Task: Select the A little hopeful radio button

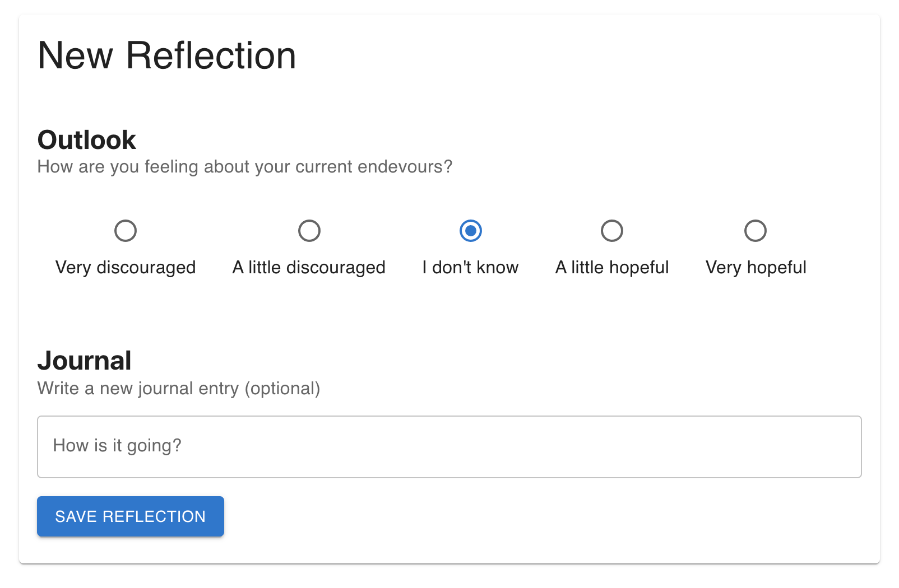Action: point(612,230)
